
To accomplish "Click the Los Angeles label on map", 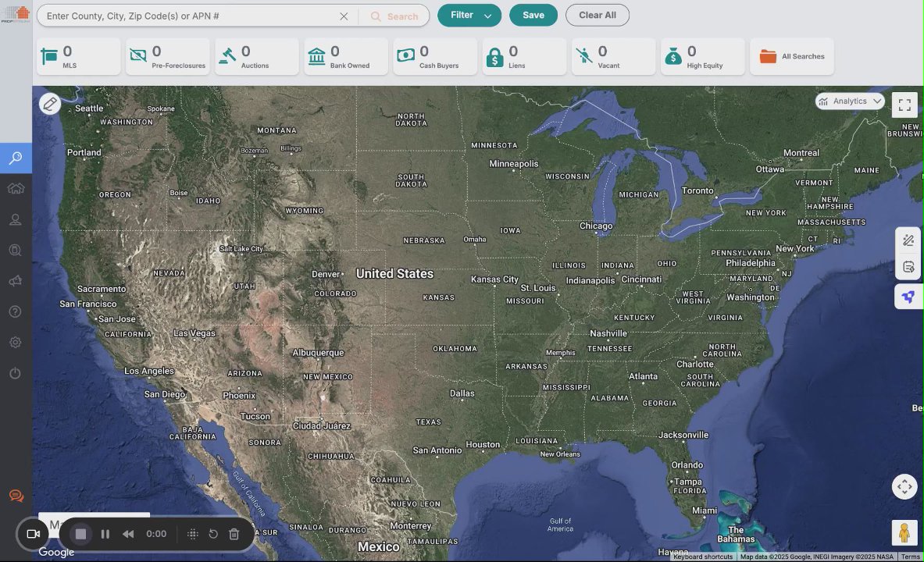I will click(x=149, y=371).
